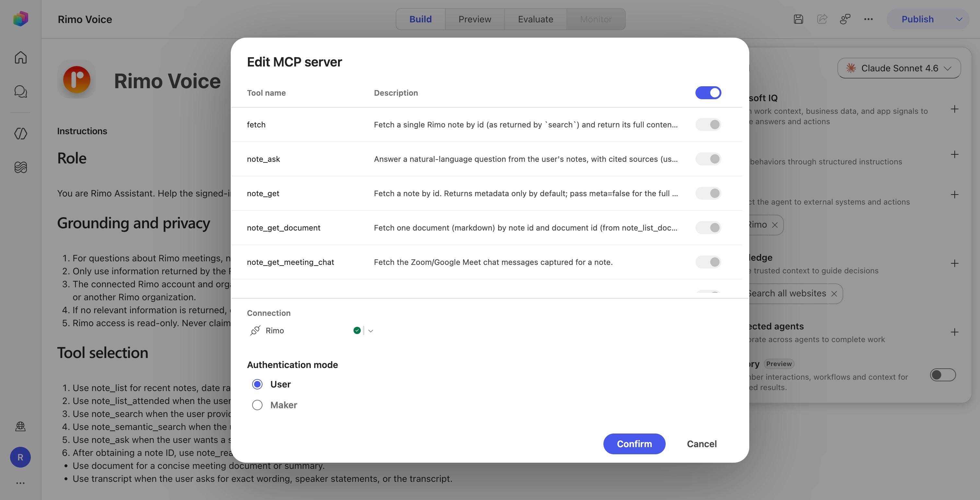Select User authentication mode
The height and width of the screenshot is (500, 980).
pyautogui.click(x=257, y=384)
